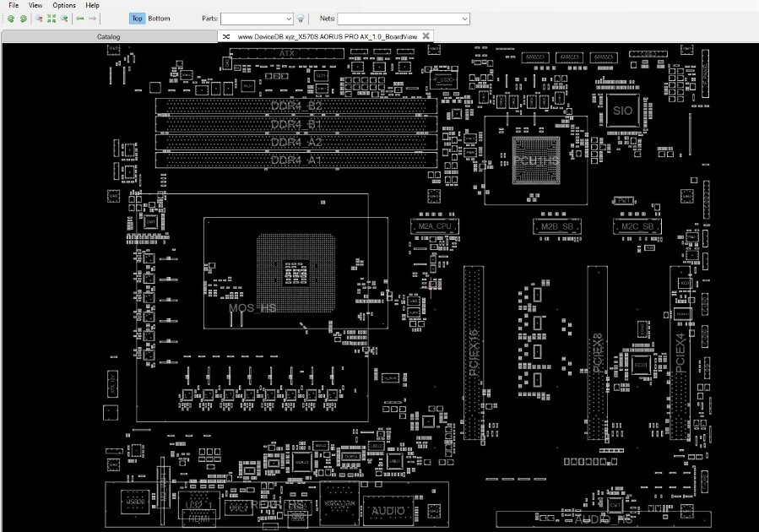759x532 pixels.
Task: Switch to the Catalog tab
Action: tap(108, 36)
